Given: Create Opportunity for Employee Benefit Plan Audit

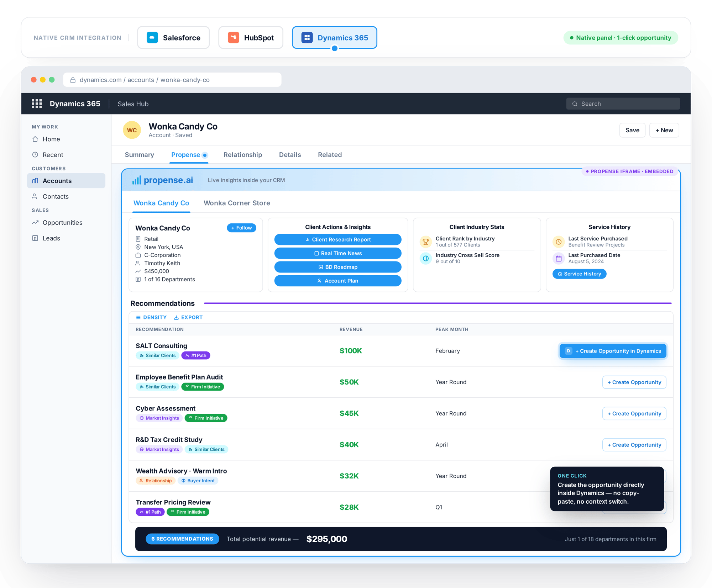Looking at the screenshot, I should (634, 382).
